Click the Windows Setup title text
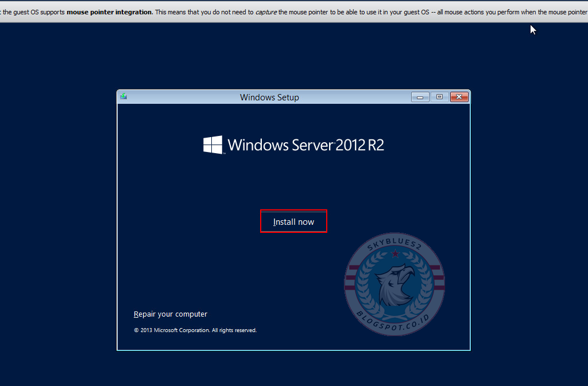The height and width of the screenshot is (386, 588). coord(269,98)
